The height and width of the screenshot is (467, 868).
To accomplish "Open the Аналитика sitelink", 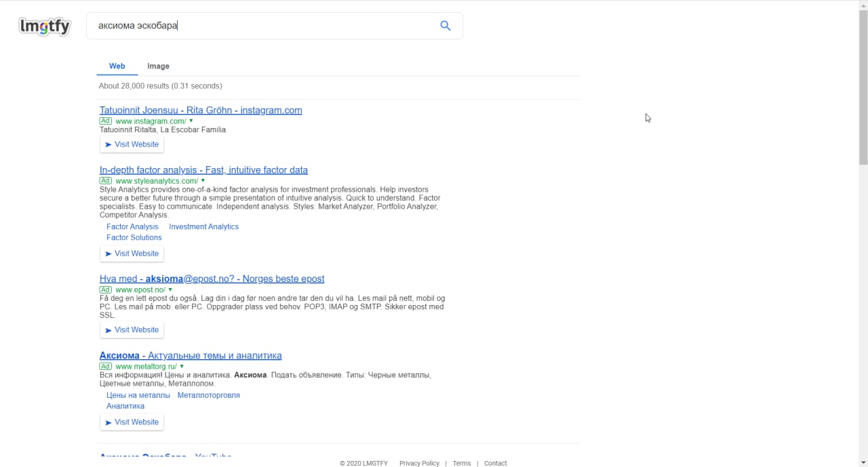I will pos(125,406).
